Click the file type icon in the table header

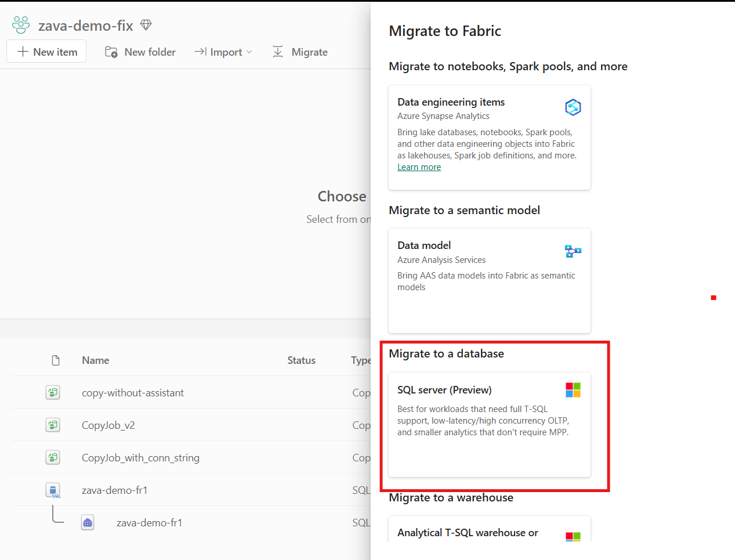(56, 360)
